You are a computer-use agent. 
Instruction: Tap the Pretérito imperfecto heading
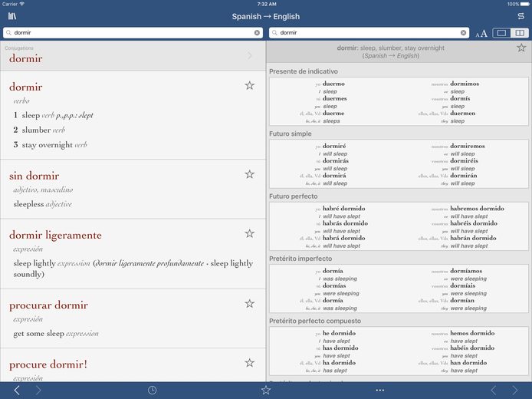coord(300,259)
